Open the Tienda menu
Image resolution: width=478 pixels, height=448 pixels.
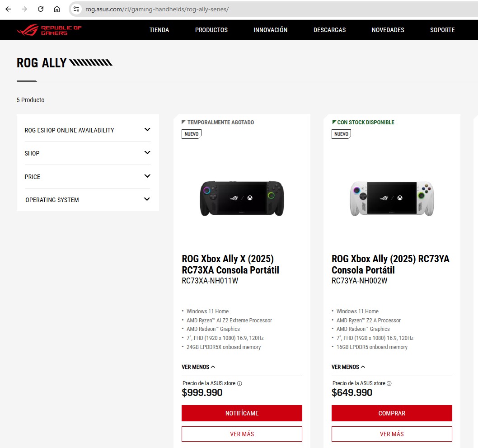(159, 30)
